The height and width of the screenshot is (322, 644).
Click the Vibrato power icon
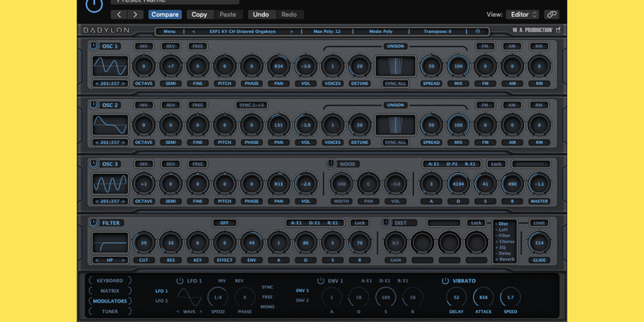point(445,281)
